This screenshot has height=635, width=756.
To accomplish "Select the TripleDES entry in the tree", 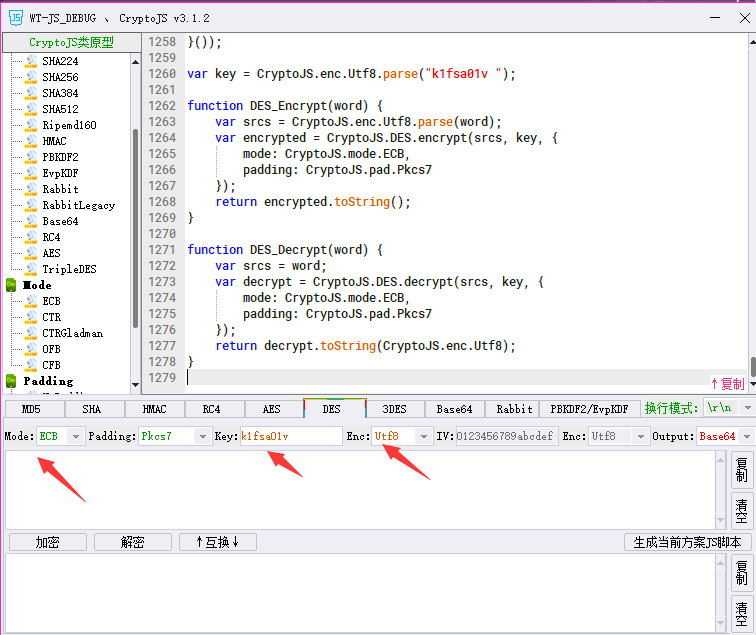I will (69, 269).
